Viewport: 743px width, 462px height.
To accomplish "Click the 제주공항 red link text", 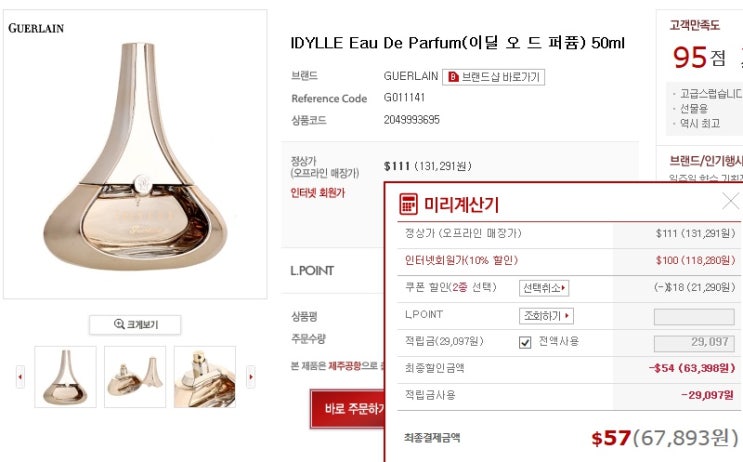I will point(344,366).
